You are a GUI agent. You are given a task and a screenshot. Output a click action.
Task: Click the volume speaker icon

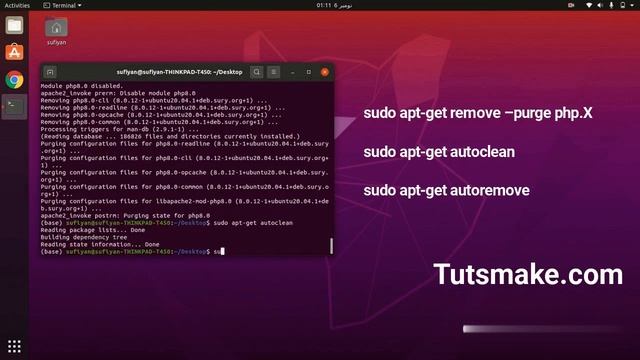point(600,5)
